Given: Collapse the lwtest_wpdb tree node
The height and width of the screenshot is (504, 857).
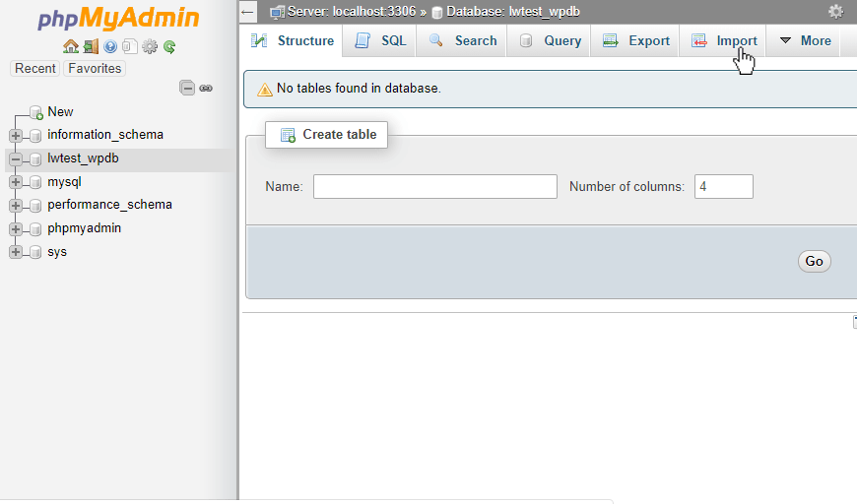Looking at the screenshot, I should click(16, 158).
